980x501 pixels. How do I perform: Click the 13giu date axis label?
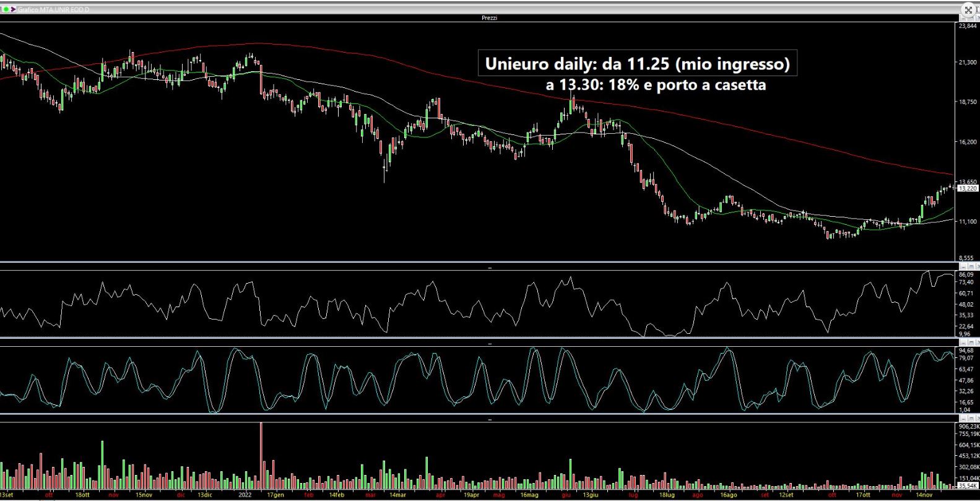click(x=591, y=495)
